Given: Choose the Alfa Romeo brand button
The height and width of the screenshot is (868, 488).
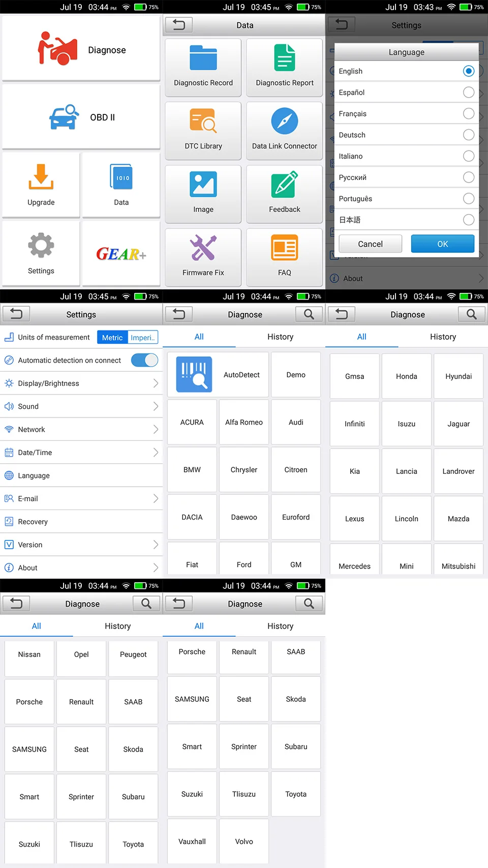Looking at the screenshot, I should click(244, 422).
